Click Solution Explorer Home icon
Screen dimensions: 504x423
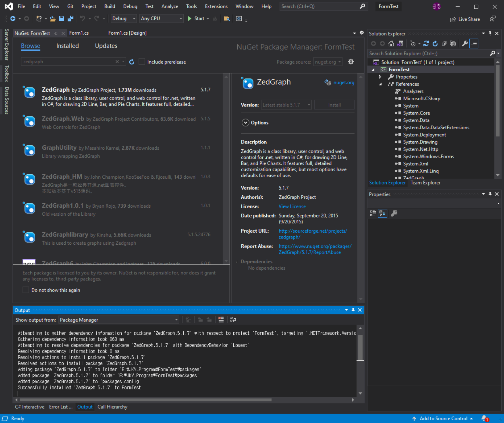pos(391,43)
